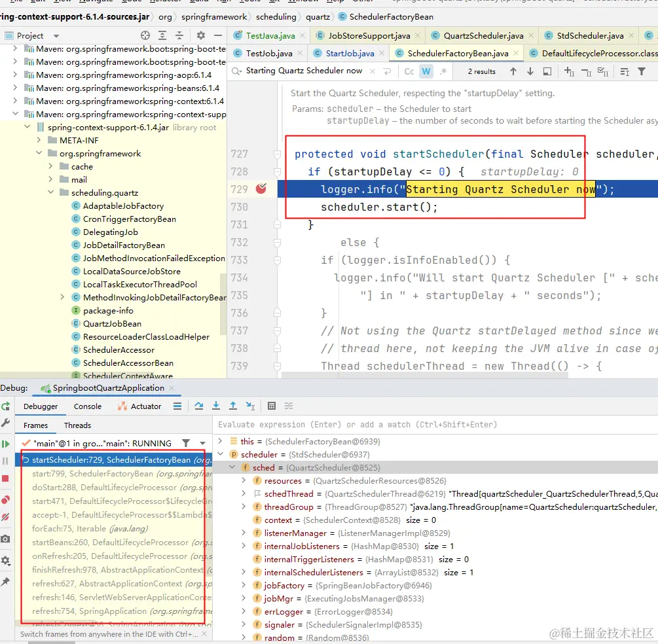This screenshot has height=644, width=658.
Task: Click thread dump camera icon
Action: click(5, 539)
